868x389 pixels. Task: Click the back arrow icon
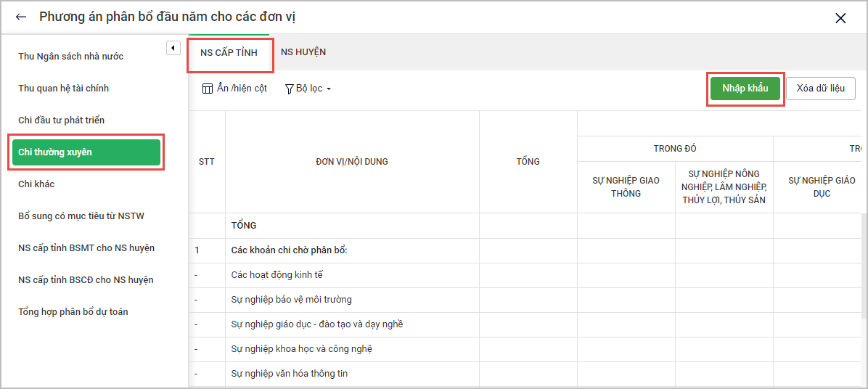pos(21,17)
